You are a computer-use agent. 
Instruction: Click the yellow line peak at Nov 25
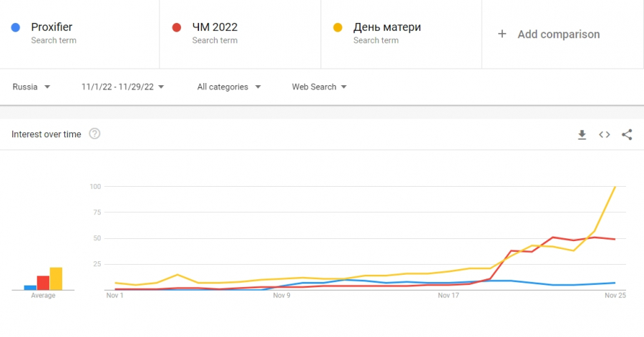pyautogui.click(x=615, y=187)
